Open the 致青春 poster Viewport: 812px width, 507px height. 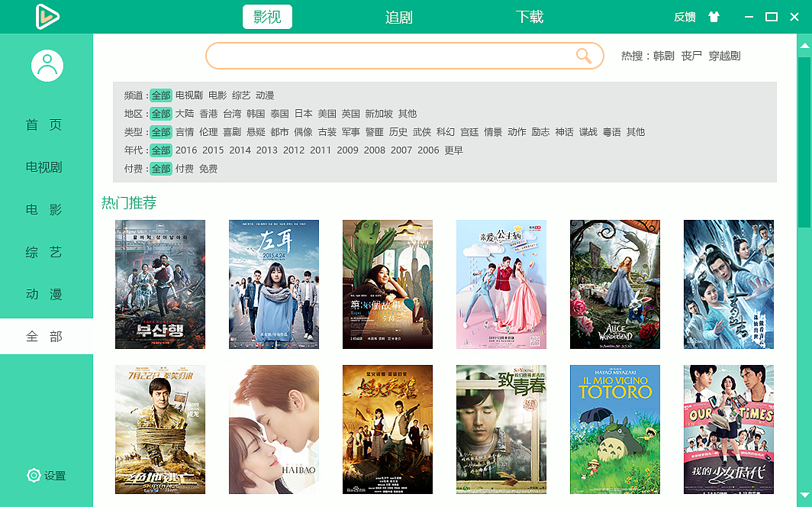tap(501, 429)
